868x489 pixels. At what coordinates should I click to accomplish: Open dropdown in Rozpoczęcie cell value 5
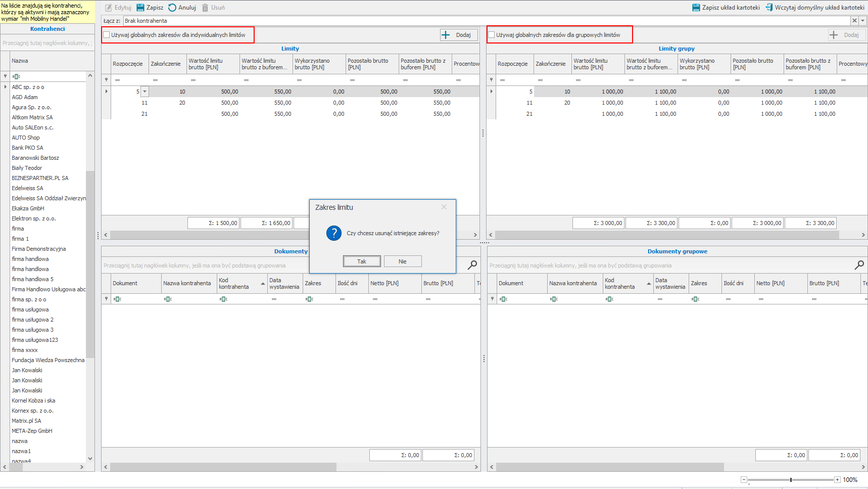[145, 92]
